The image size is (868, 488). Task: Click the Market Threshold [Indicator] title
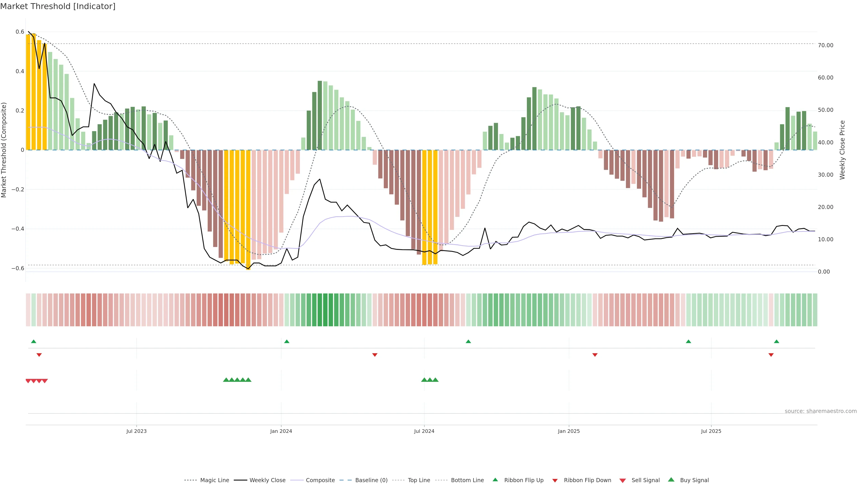coord(58,6)
